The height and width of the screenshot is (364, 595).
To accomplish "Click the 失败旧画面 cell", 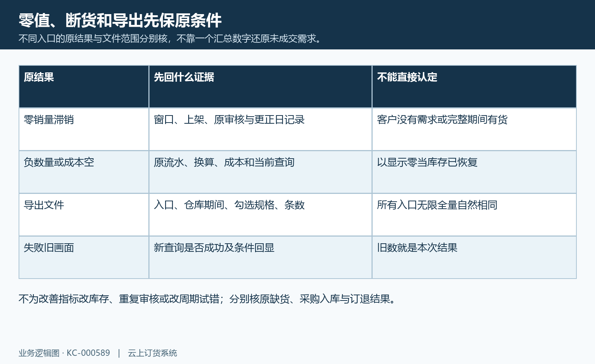I will pyautogui.click(x=84, y=257).
